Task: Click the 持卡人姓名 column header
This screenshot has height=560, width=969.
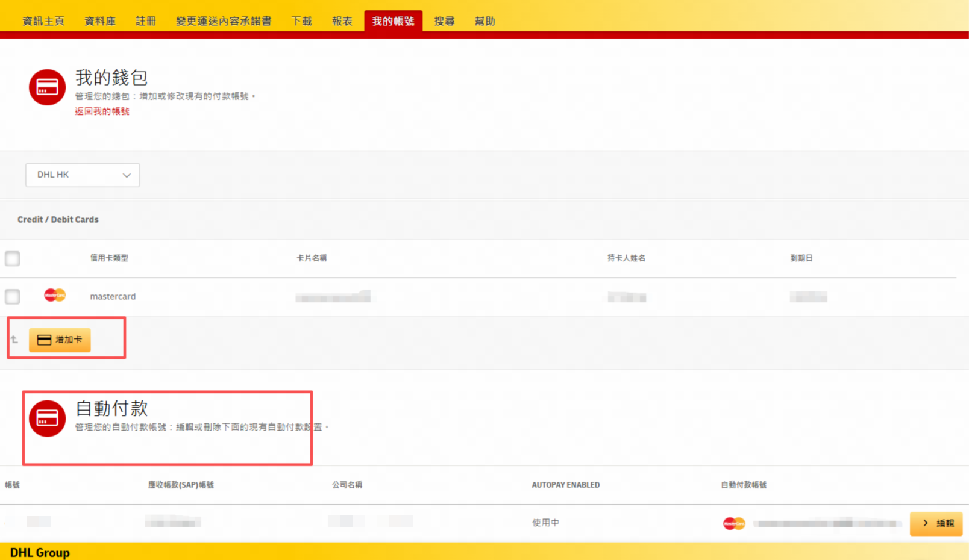Action: pyautogui.click(x=626, y=258)
